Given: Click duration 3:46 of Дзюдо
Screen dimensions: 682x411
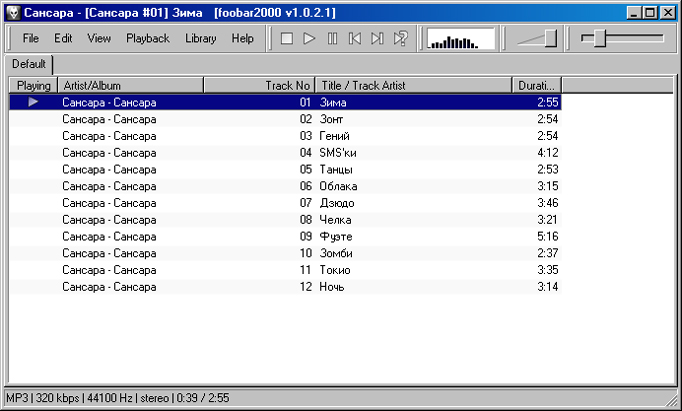Looking at the screenshot, I should pyautogui.click(x=548, y=203).
